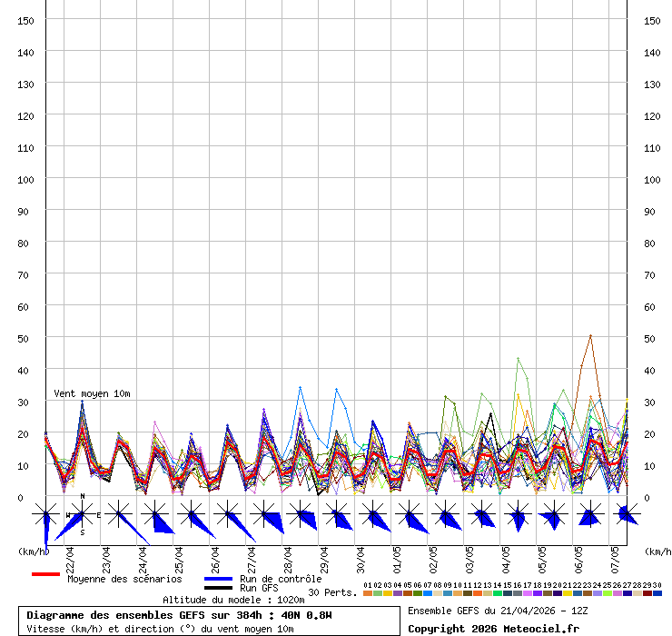Click the wind rose above the 30/04 label
Viewport: 672px width, 636px height.
(372, 516)
